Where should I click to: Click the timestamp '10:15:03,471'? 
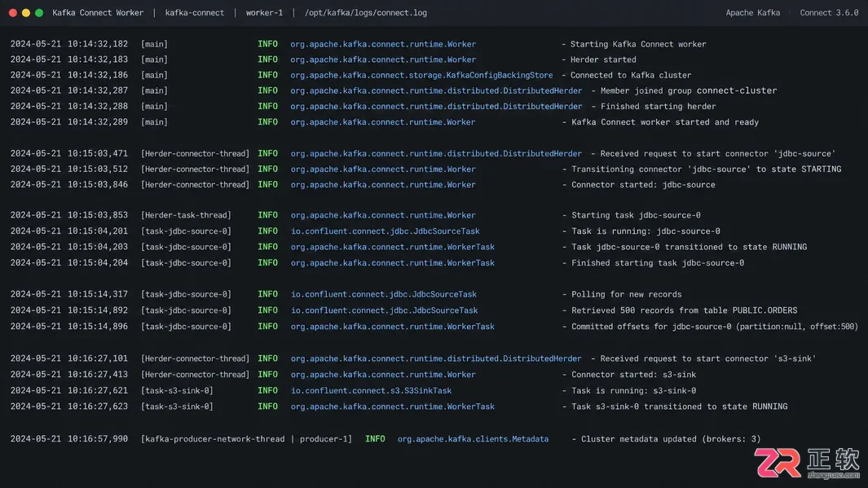click(x=98, y=154)
